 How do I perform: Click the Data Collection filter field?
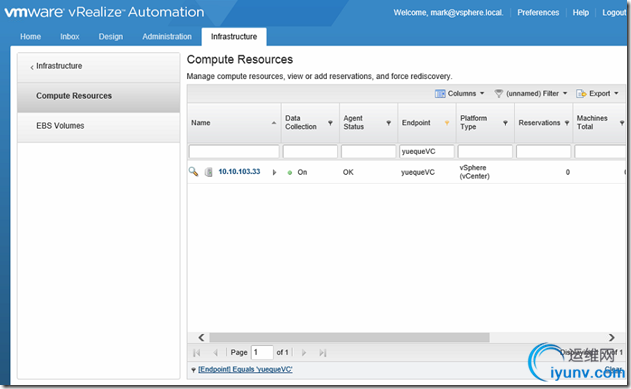click(310, 152)
